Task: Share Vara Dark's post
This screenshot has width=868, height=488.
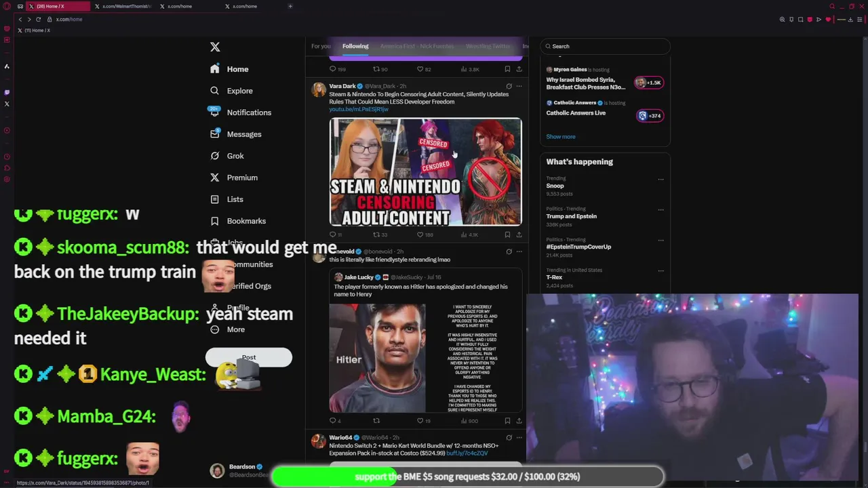Action: click(519, 235)
